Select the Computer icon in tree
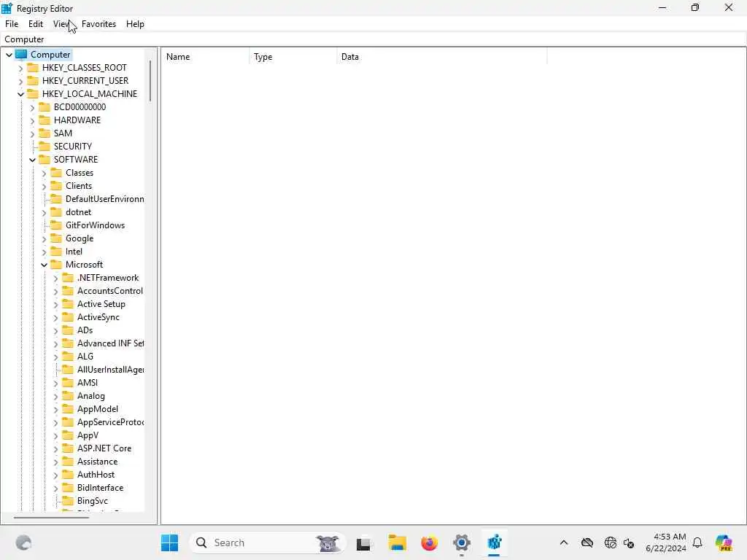Image resolution: width=747 pixels, height=560 pixels. click(21, 54)
